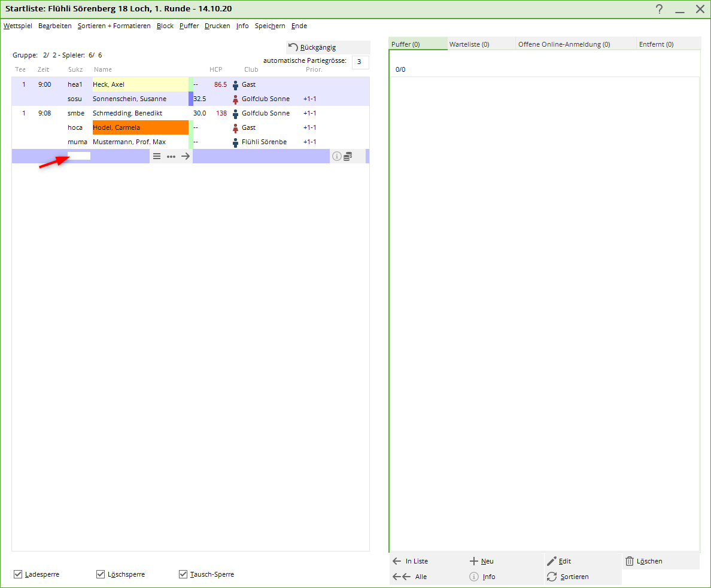
Task: Open the Block menu
Action: pyautogui.click(x=165, y=26)
